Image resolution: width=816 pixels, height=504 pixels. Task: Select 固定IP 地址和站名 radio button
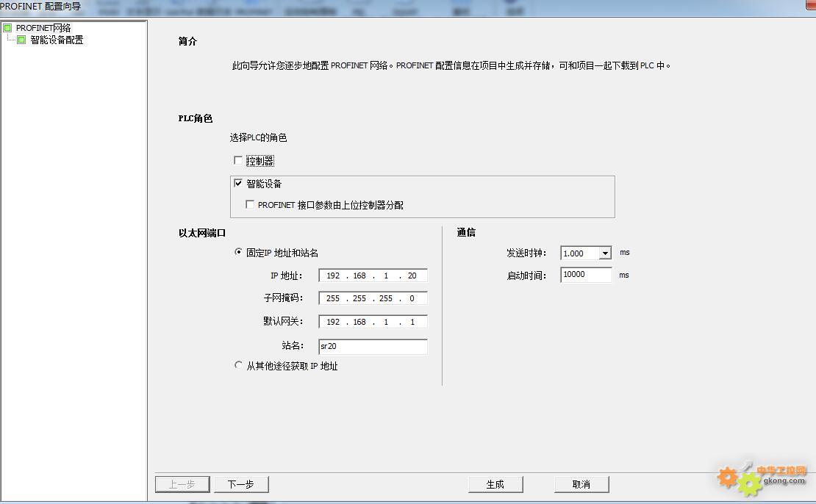(238, 252)
